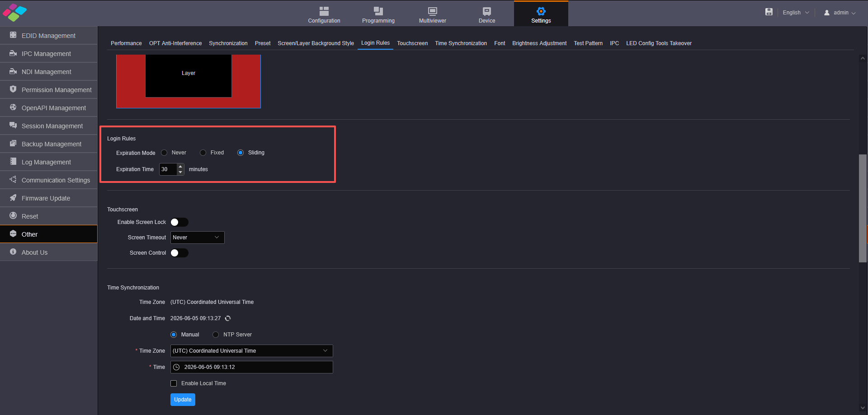
Task: Click the Firmware Update rocket icon
Action: [x=13, y=198]
